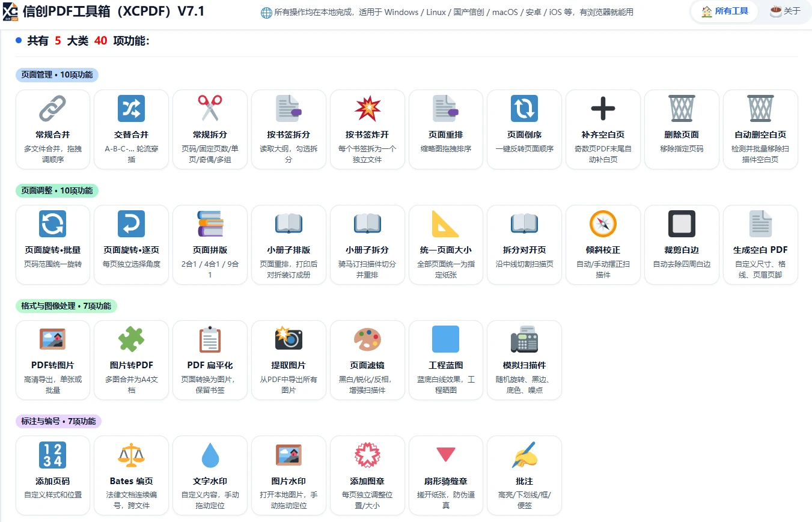Open the 拆分对开页 tool
The width and height of the screenshot is (812, 522).
[524, 244]
